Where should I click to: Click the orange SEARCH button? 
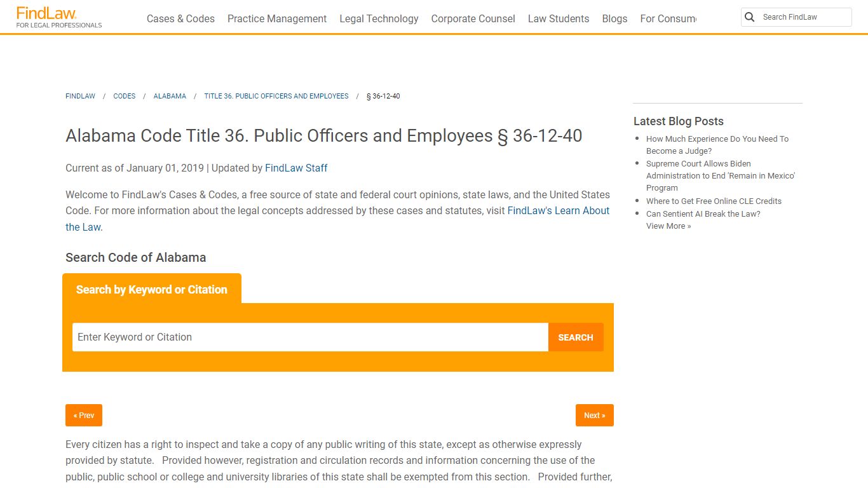point(576,337)
